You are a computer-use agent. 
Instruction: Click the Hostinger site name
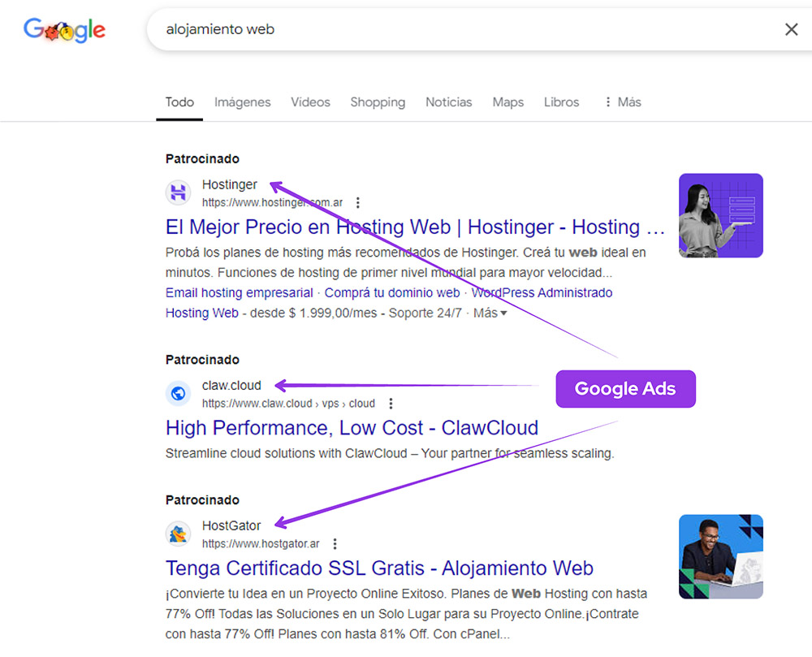pyautogui.click(x=230, y=184)
